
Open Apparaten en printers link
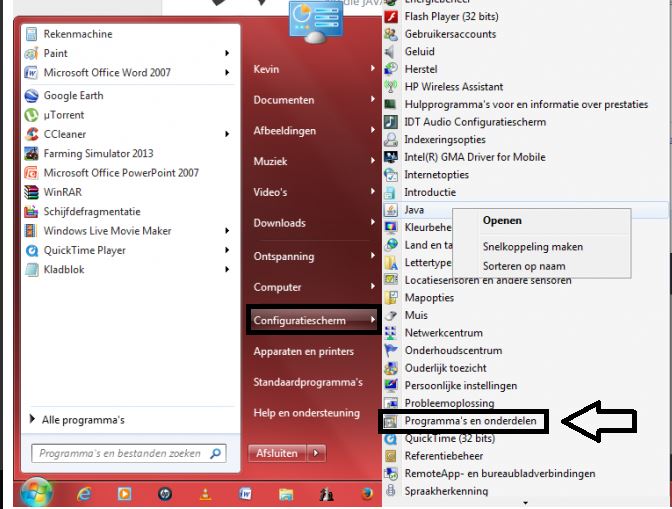point(303,351)
